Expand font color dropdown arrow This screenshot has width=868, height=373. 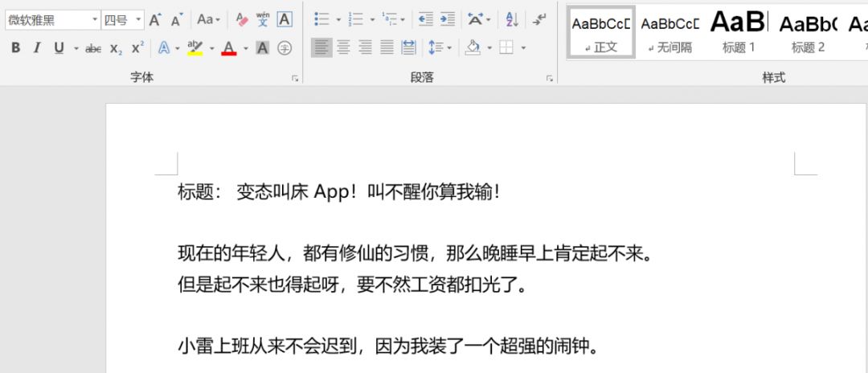(x=245, y=49)
